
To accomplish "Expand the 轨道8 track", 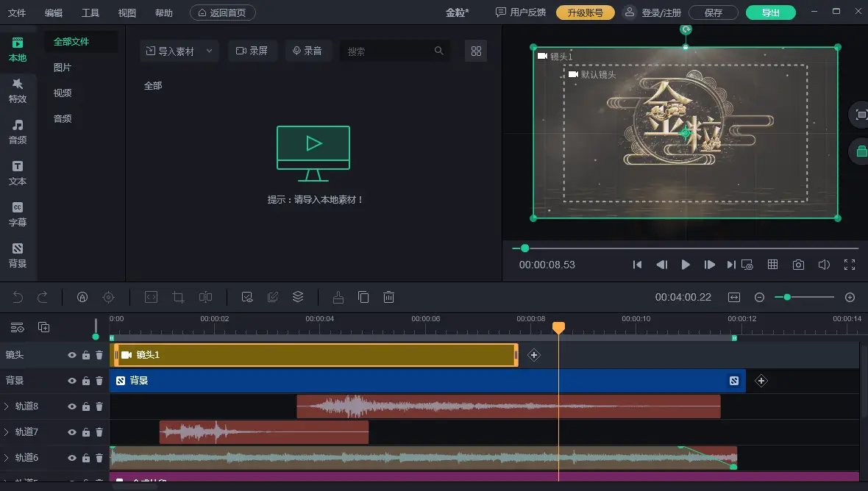I will coord(7,406).
